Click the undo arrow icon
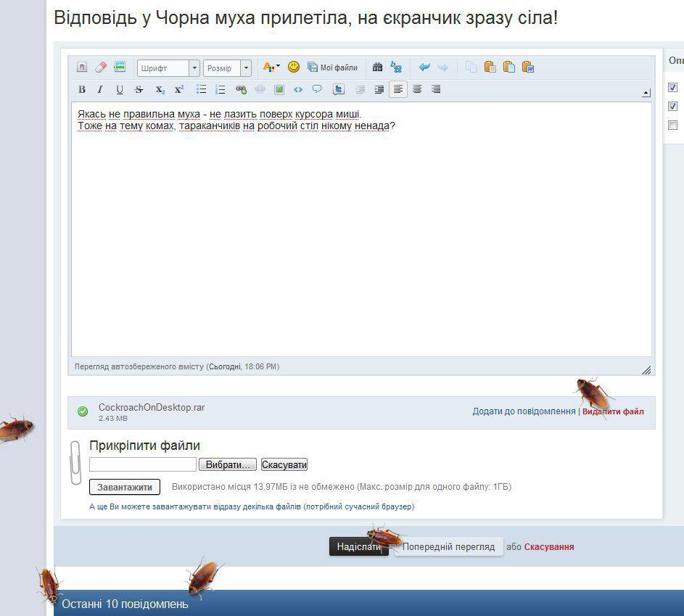This screenshot has height=616, width=684. (x=424, y=67)
